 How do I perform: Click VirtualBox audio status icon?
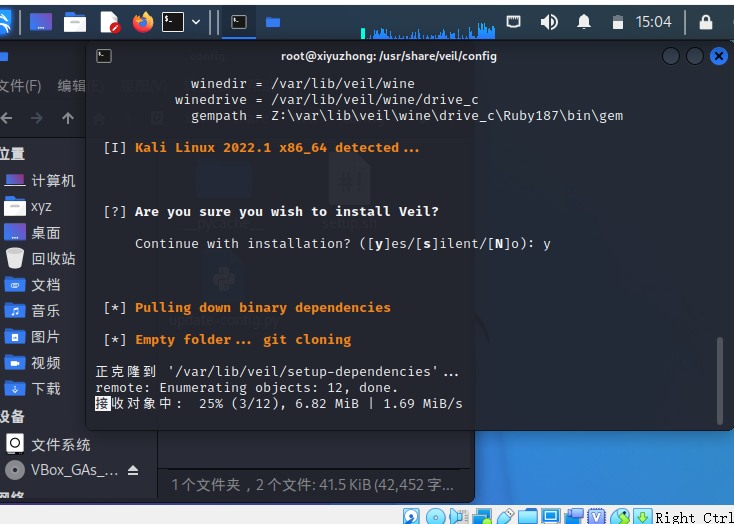point(458,517)
